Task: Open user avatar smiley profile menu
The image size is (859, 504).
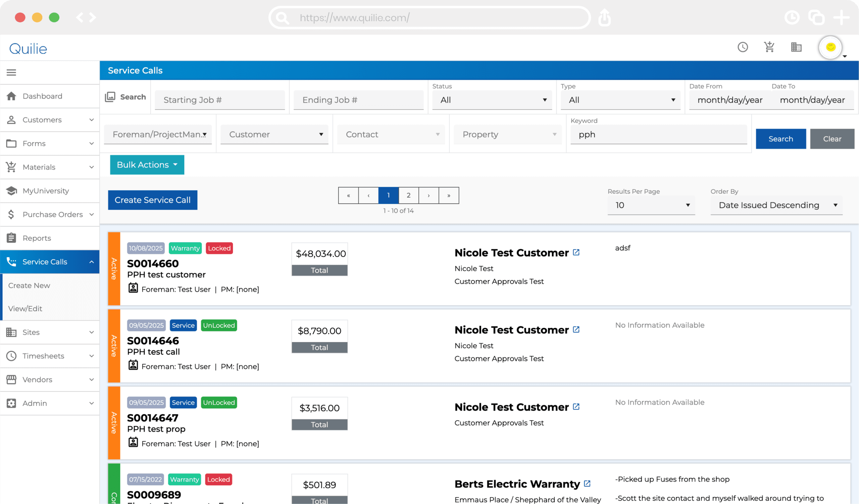Action: pyautogui.click(x=830, y=47)
